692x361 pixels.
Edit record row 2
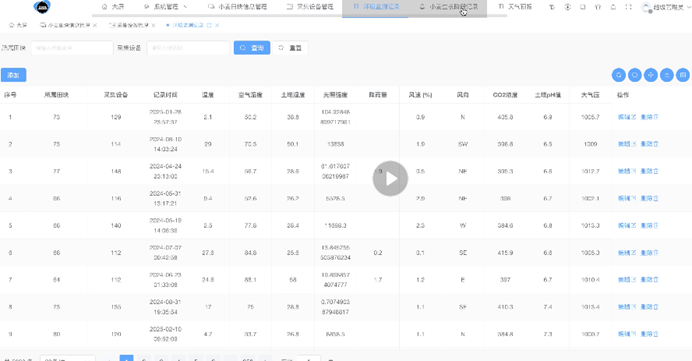[627, 144]
